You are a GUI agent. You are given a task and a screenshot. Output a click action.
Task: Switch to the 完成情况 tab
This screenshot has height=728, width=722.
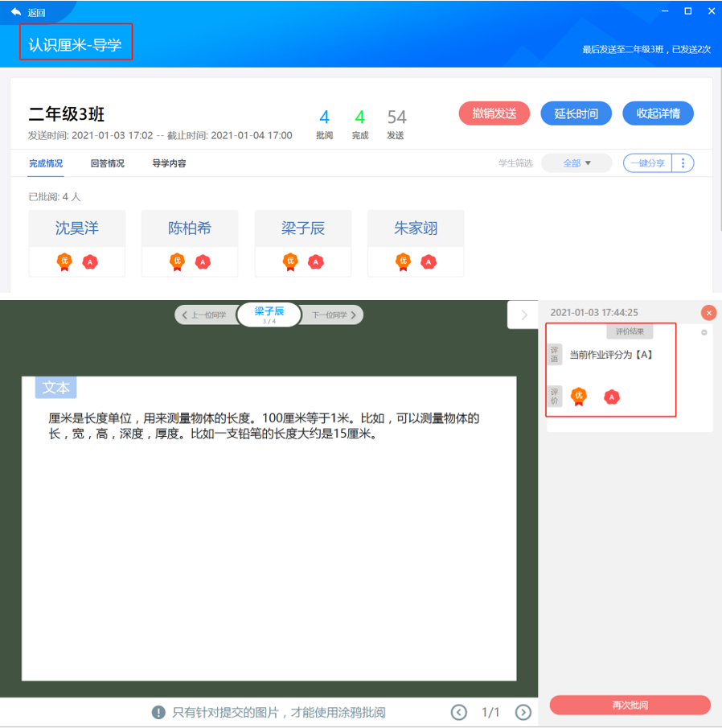[x=46, y=163]
